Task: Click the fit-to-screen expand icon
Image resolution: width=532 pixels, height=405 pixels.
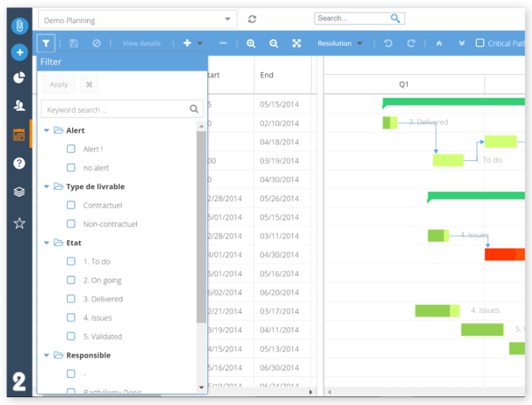Action: 297,43
